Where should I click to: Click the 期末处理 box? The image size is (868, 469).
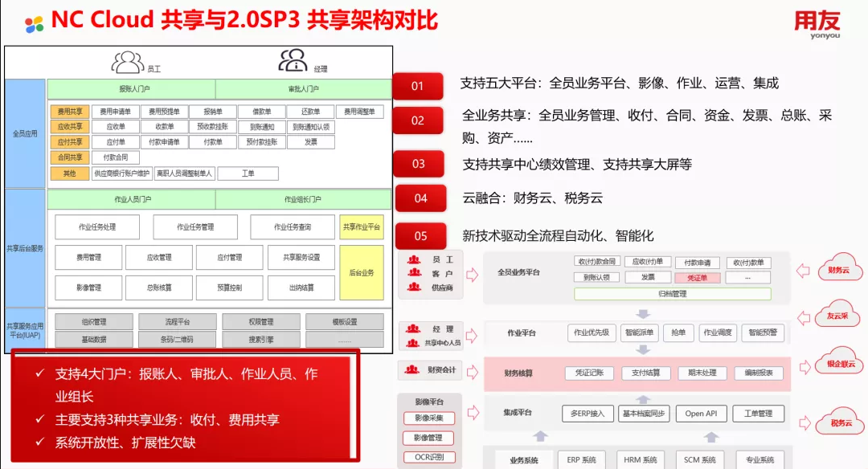coord(702,373)
